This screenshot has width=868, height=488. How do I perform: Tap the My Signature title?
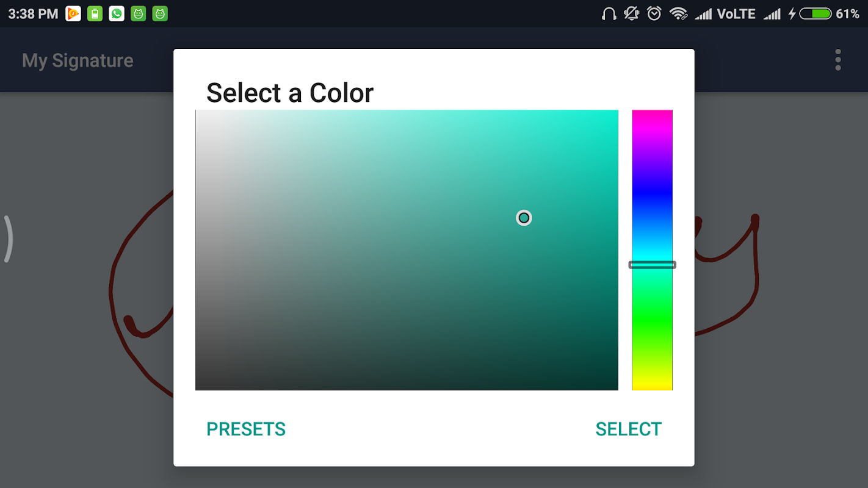click(78, 60)
